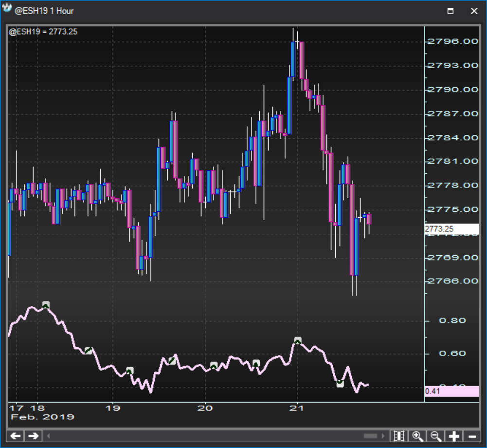Screen dimensions: 487x448
Task: Click the 2781.00 price axis label
Action: pyautogui.click(x=453, y=161)
